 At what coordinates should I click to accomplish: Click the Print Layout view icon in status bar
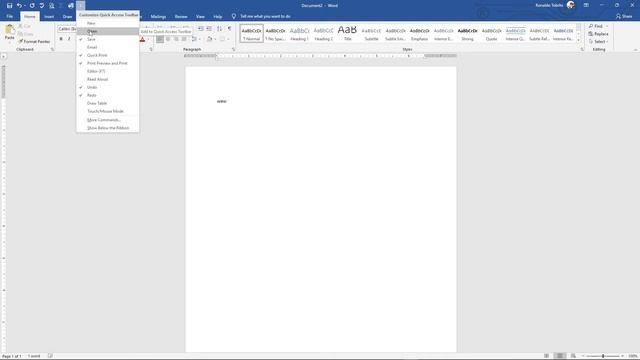pyautogui.click(x=560, y=356)
